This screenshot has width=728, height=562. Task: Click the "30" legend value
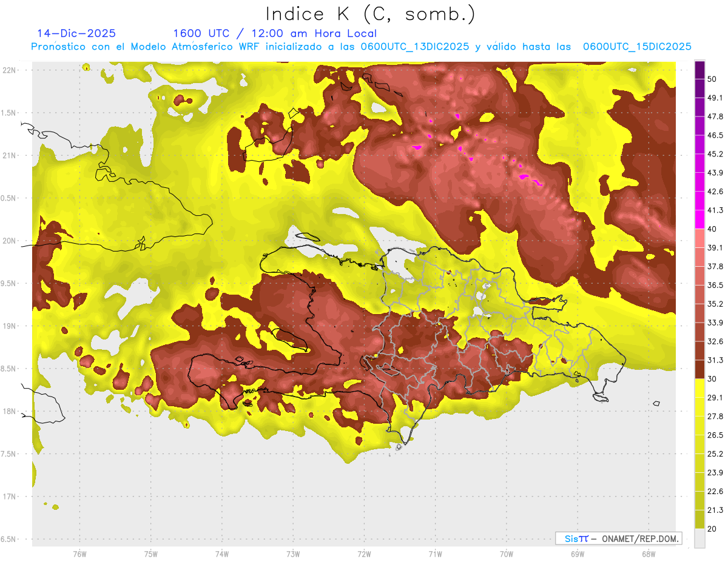click(x=713, y=379)
